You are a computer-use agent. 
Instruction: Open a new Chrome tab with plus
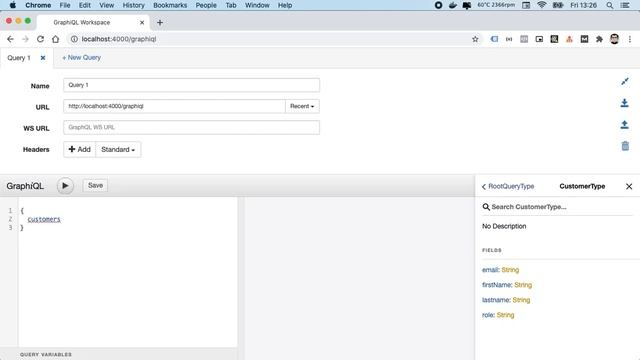point(160,23)
